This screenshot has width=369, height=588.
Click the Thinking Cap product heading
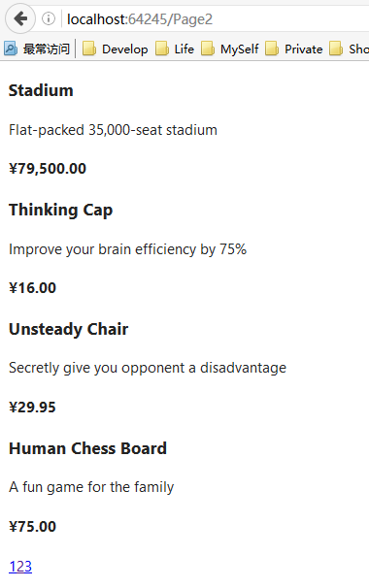pos(61,210)
